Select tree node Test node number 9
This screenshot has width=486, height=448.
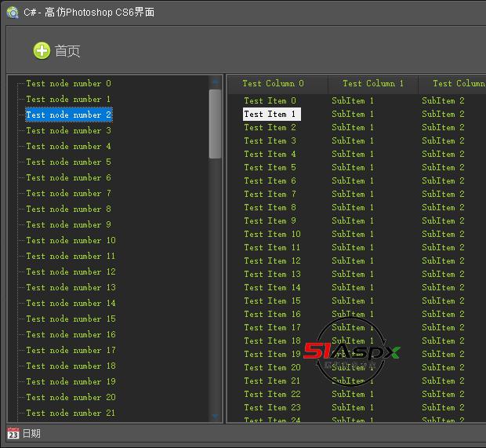[x=68, y=225]
